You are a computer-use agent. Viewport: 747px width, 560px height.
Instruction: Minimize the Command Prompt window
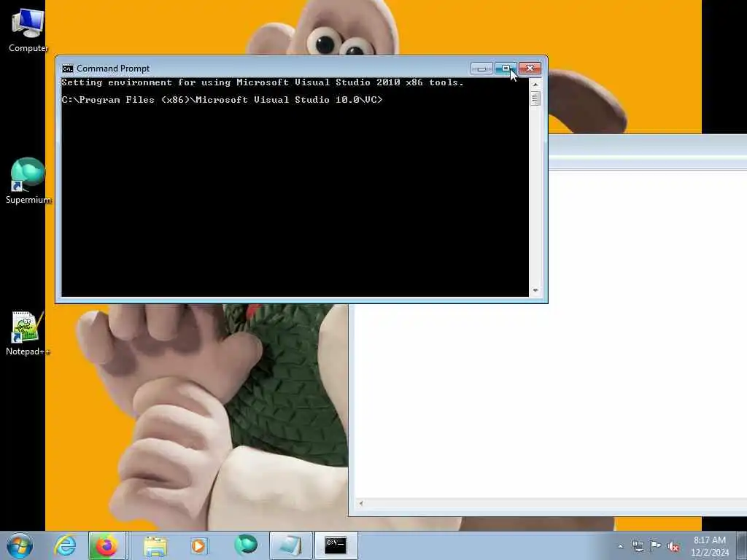pyautogui.click(x=481, y=69)
